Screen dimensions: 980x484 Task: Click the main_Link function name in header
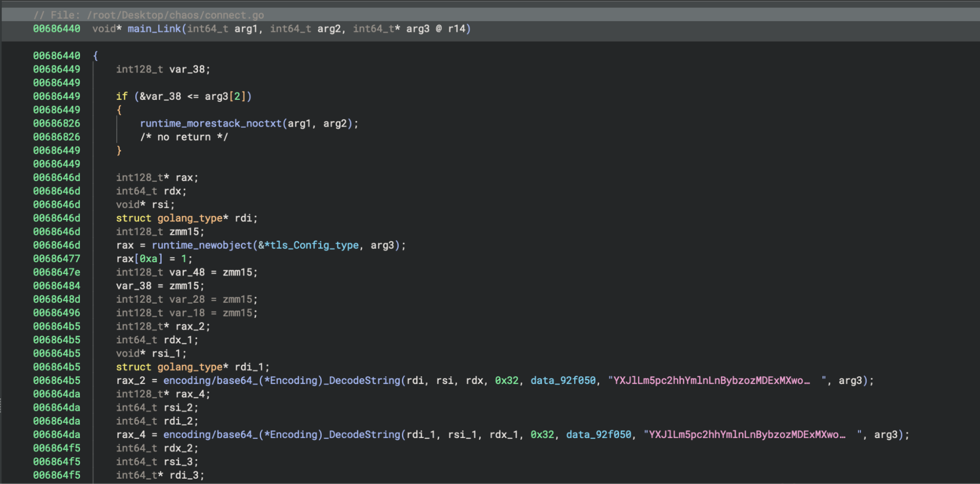coord(154,29)
